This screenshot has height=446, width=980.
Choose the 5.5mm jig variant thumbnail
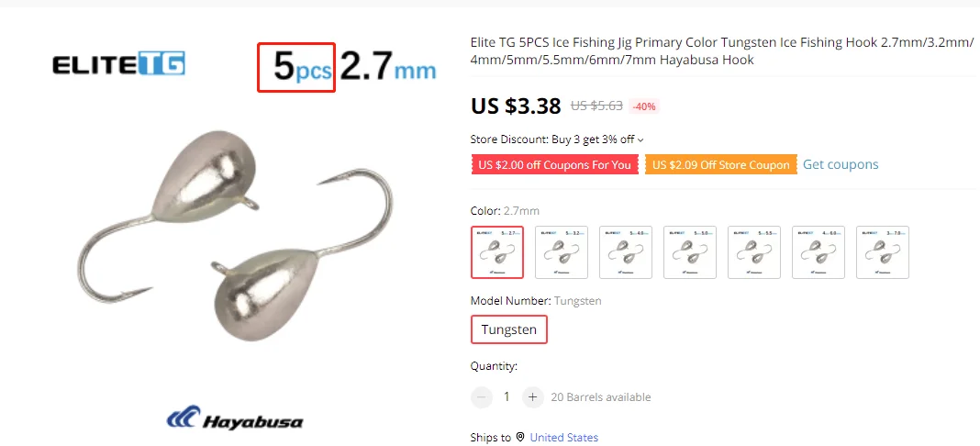tap(754, 251)
